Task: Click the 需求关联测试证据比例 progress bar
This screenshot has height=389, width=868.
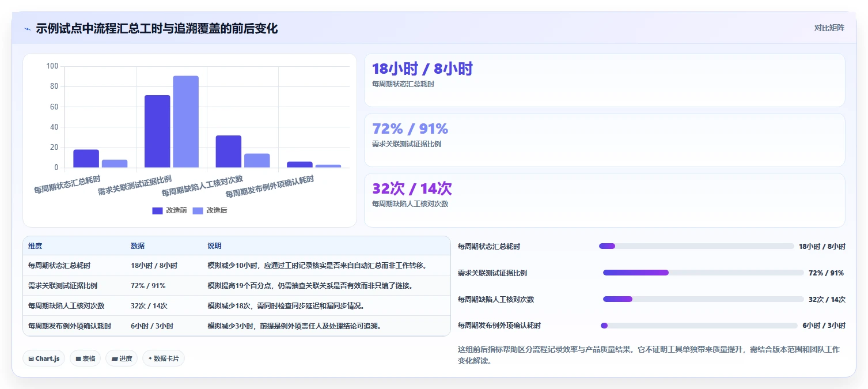Action: pyautogui.click(x=703, y=273)
